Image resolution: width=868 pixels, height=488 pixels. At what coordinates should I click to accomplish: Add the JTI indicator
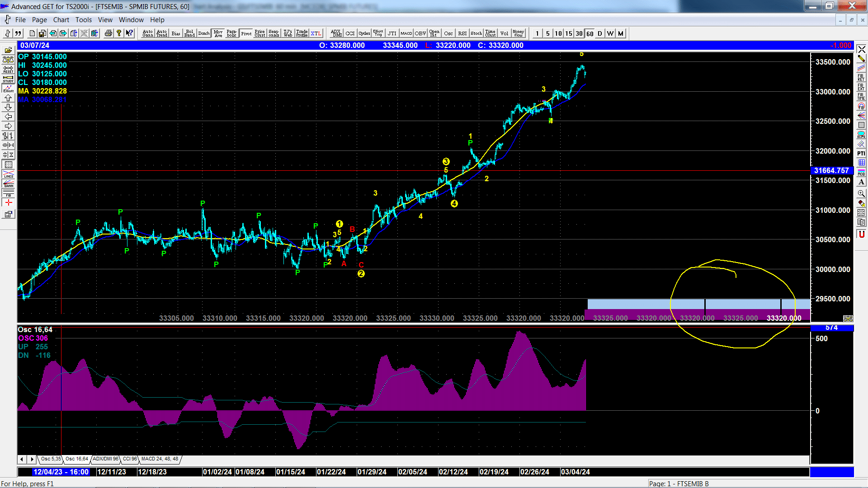392,33
